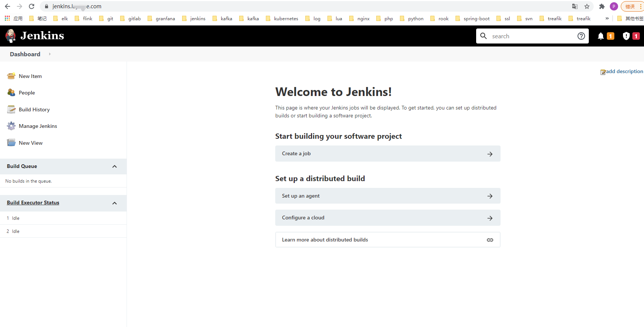644x327 pixels.
Task: Open the jenkins bookmark folder
Action: tap(194, 18)
